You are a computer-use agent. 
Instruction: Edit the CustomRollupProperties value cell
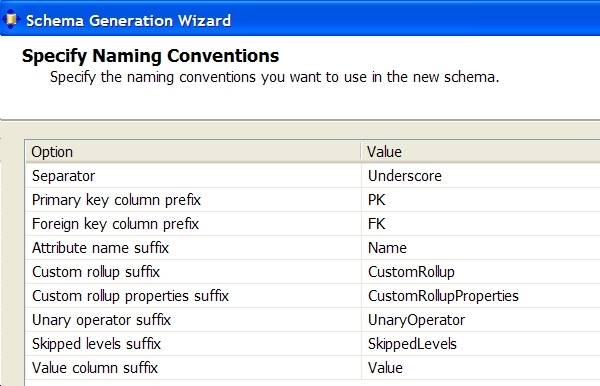point(481,296)
